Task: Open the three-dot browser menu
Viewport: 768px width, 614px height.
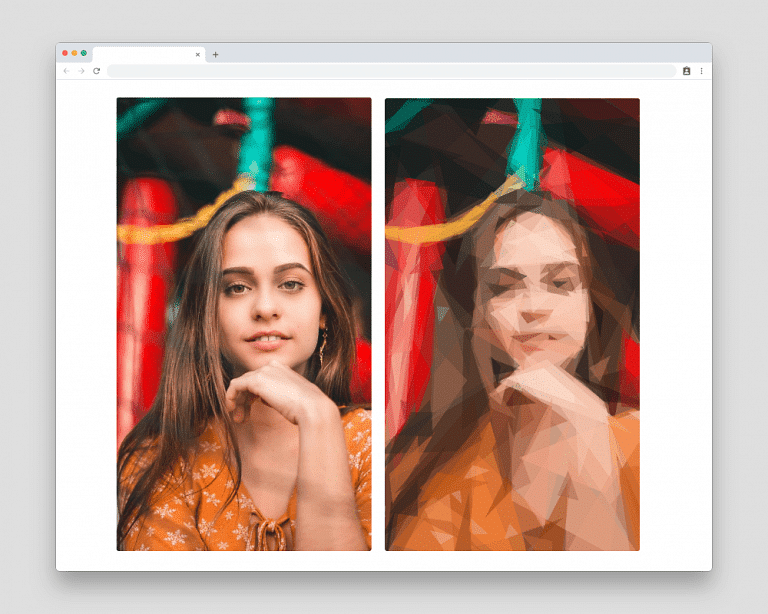Action: coord(701,71)
